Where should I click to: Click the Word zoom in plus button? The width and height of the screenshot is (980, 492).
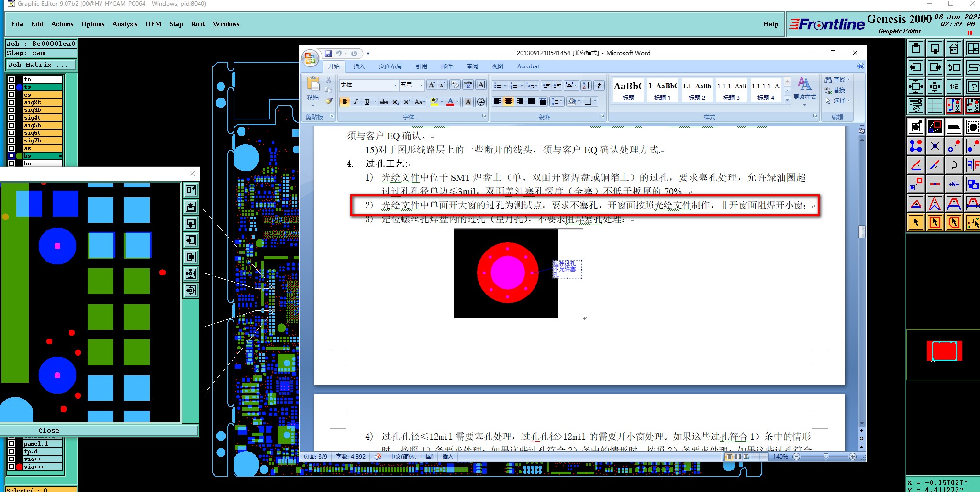click(852, 457)
